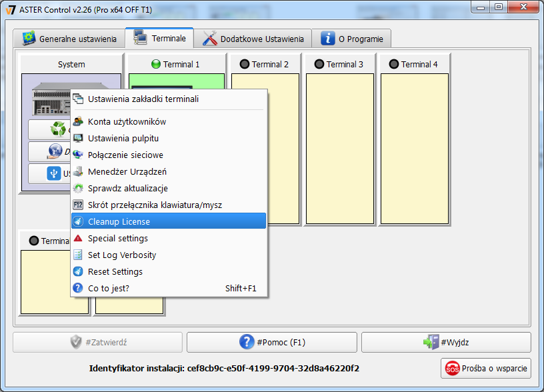Choose Skrót przełącznika klawiatura/mysz

(169, 205)
